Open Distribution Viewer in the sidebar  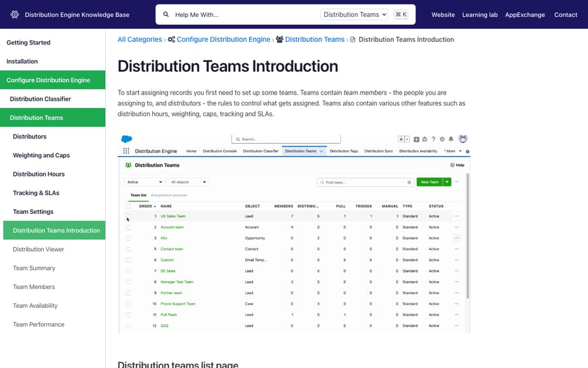coord(39,249)
